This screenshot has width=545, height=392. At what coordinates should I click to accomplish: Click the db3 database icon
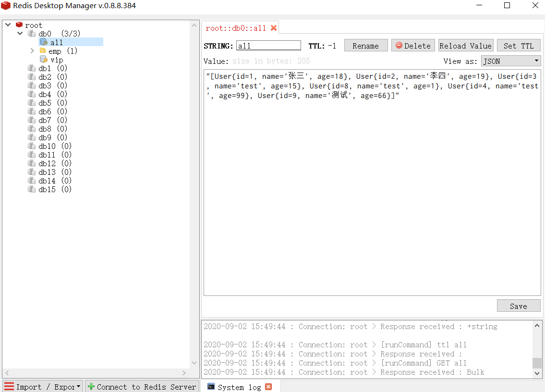[x=32, y=85]
